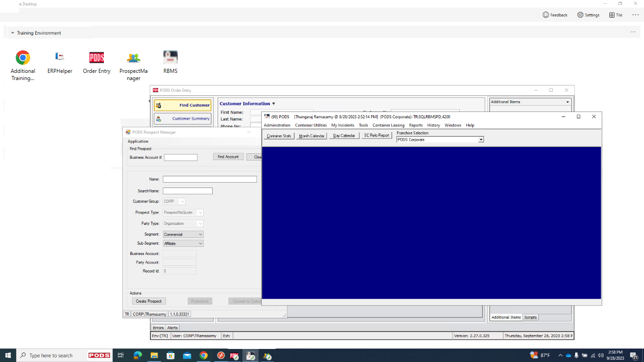Launch the ERPHelper desktop icon
The image size is (644, 362).
pos(60,58)
